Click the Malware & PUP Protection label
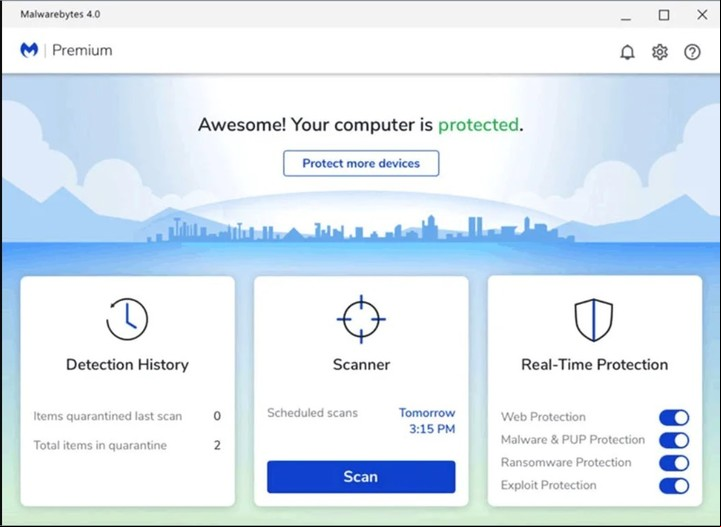721x527 pixels. pyautogui.click(x=572, y=440)
